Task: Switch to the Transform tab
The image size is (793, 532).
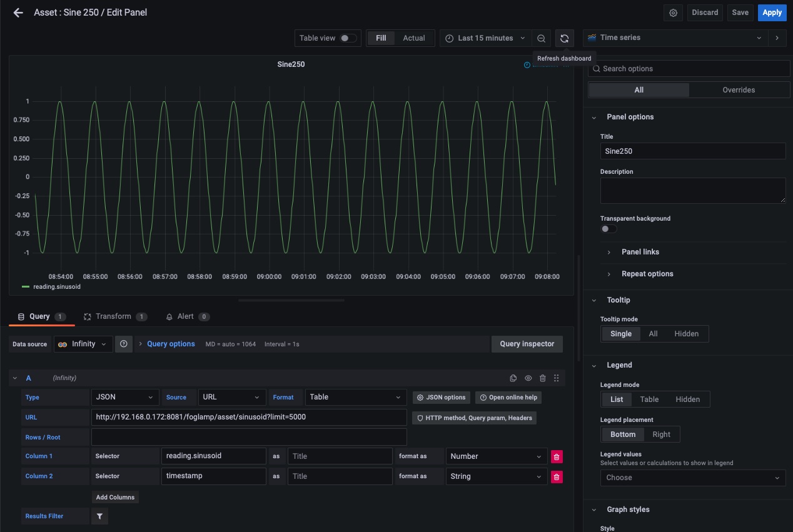Action: click(114, 316)
